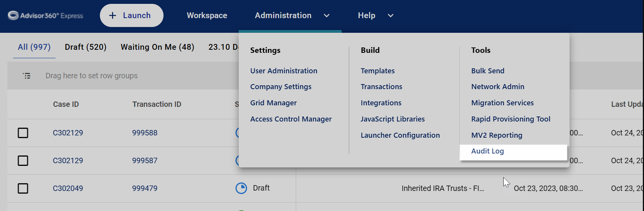Open JavaScript Libraries
This screenshot has width=644, height=211.
(393, 119)
